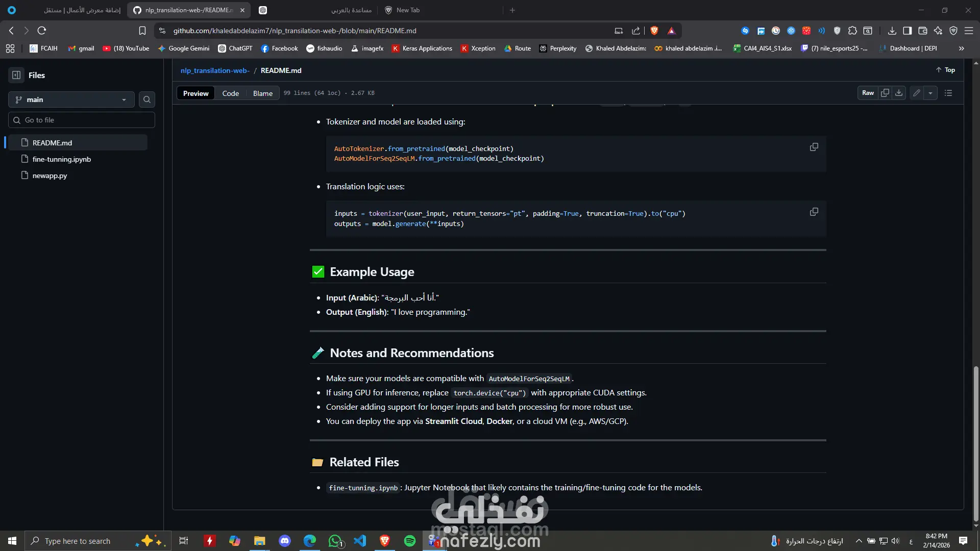Image resolution: width=980 pixels, height=551 pixels.
Task: Show hidden bookmarks overflow chevron
Action: (x=962, y=48)
